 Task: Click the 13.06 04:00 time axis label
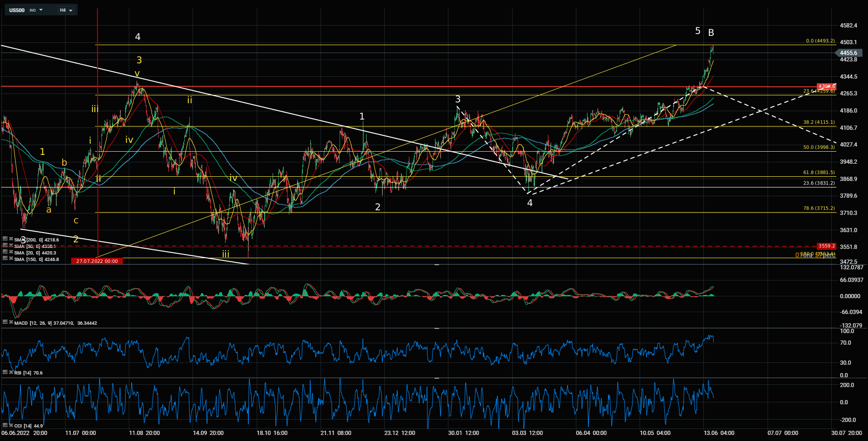tap(719, 433)
